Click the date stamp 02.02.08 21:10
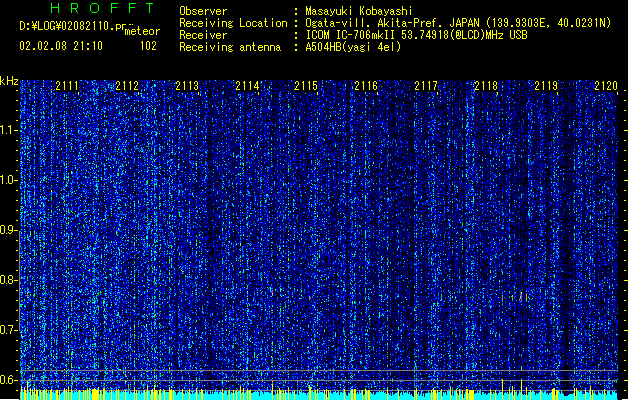This screenshot has height=400, width=629. click(61, 46)
